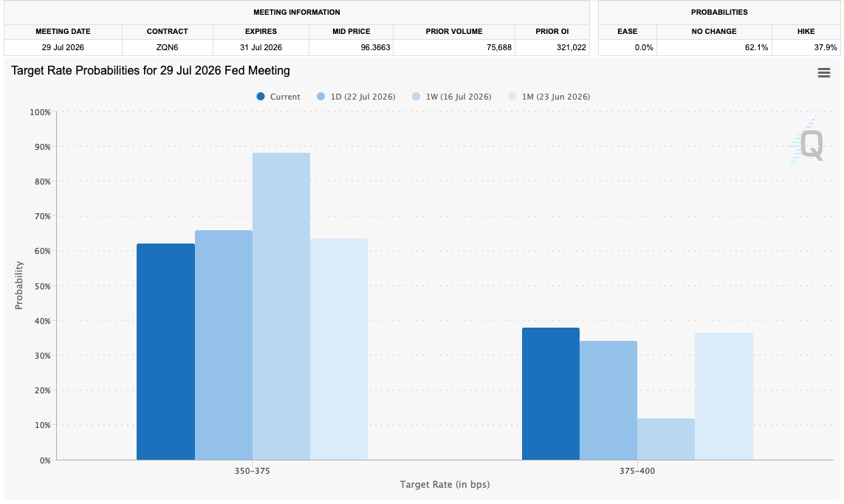Click the 350-375 x-axis label
The image size is (844, 504).
[252, 471]
